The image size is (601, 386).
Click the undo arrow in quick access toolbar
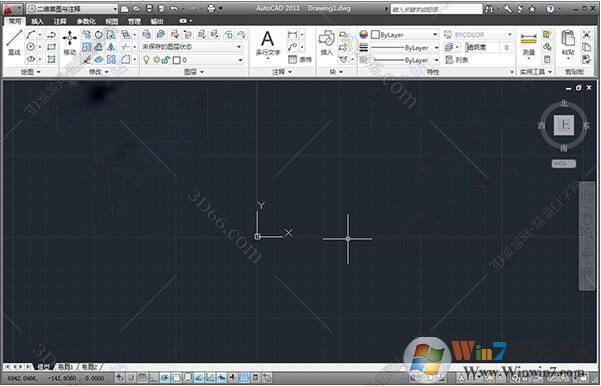(x=174, y=8)
